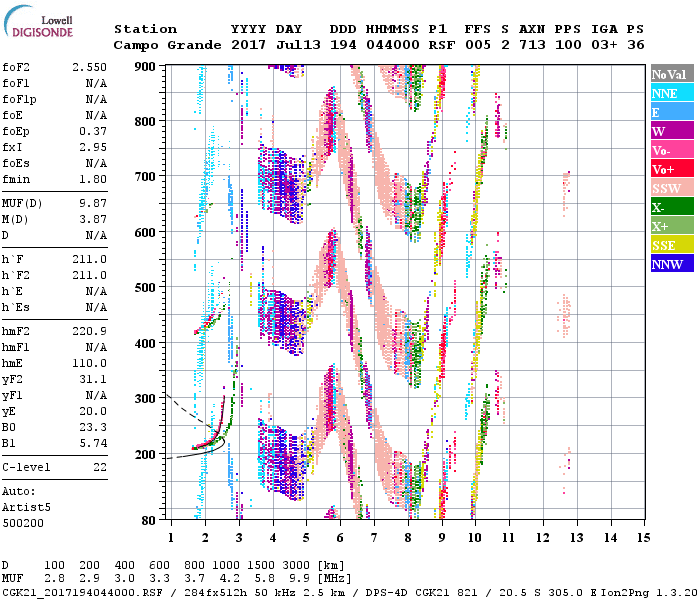Click the 900 km height axis label

click(x=147, y=66)
